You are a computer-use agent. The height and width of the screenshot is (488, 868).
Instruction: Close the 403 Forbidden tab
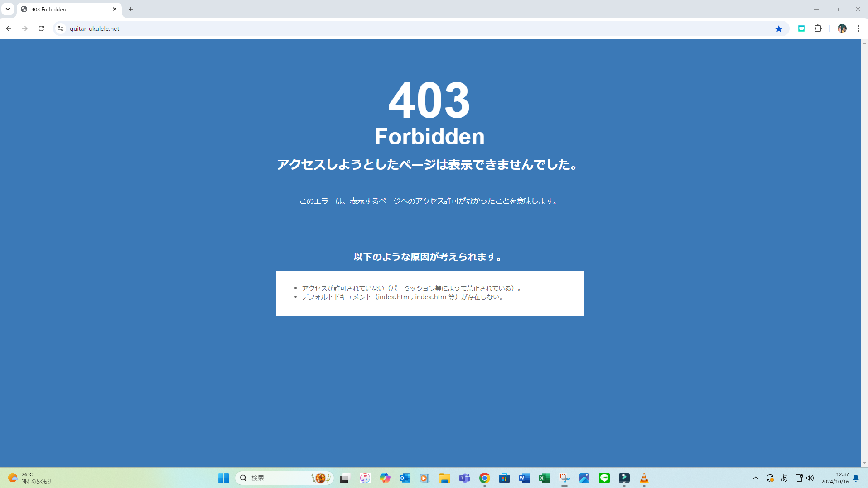pos(115,9)
